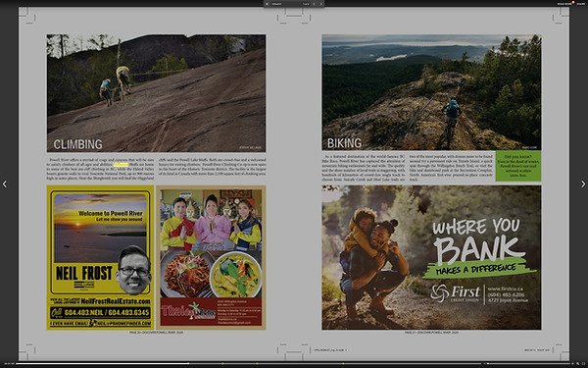The height and width of the screenshot is (368, 588).
Task: Click the CLIMBING photo heading
Action: click(77, 144)
